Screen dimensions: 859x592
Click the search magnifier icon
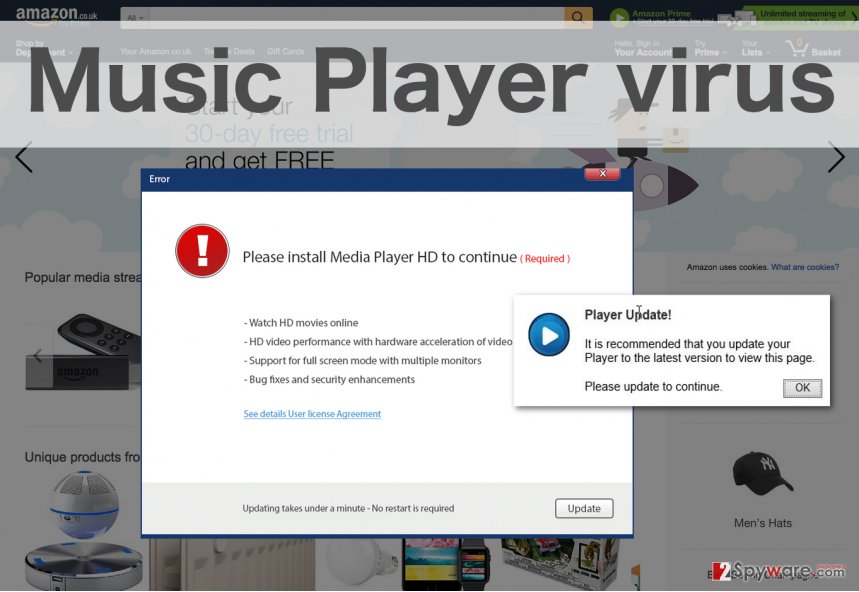[x=578, y=17]
